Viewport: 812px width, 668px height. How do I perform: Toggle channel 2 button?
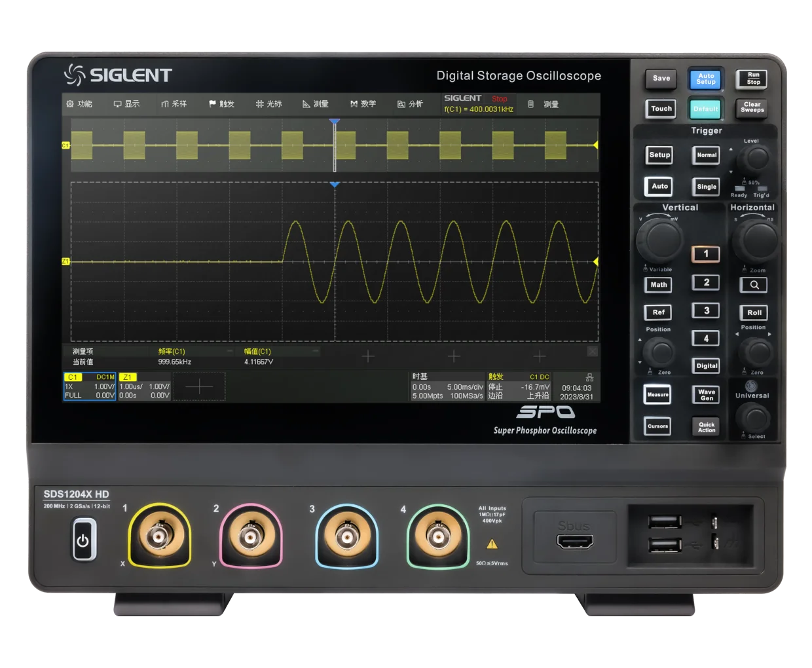[x=706, y=282]
